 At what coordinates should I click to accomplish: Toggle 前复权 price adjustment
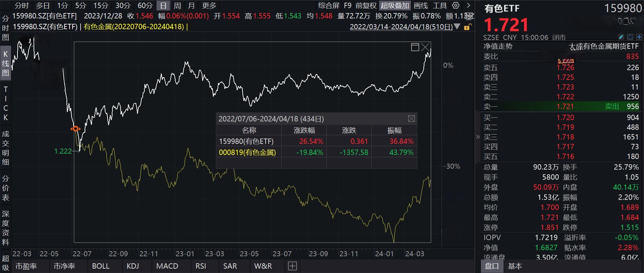click(x=366, y=6)
